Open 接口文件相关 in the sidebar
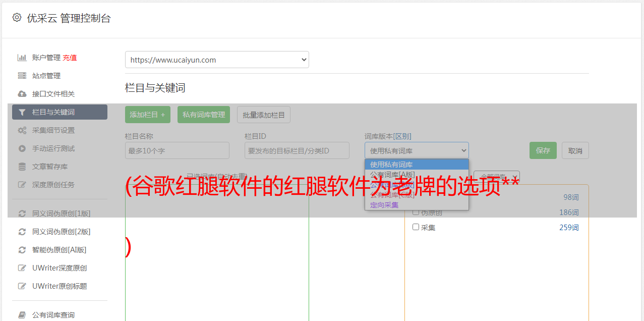Viewport: 644px width, 321px height. 53,94
